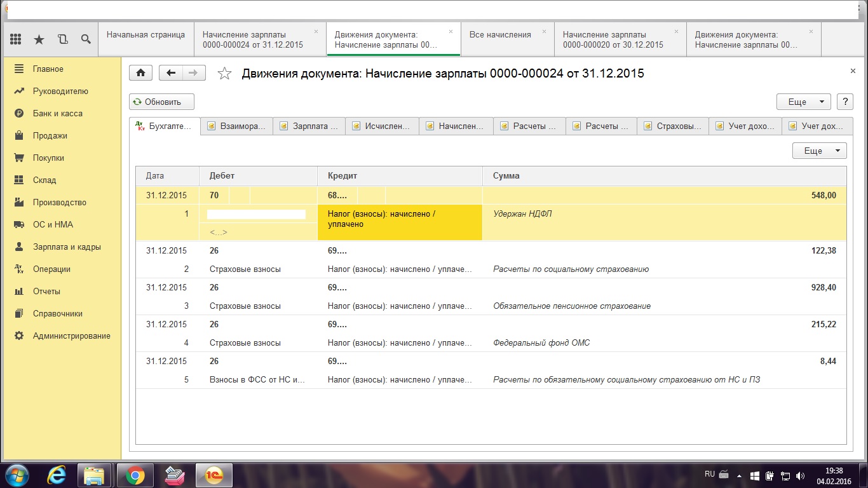Viewport: 868px width, 488px height.
Task: Open Зарплата и кадры section
Action: pyautogui.click(x=67, y=247)
